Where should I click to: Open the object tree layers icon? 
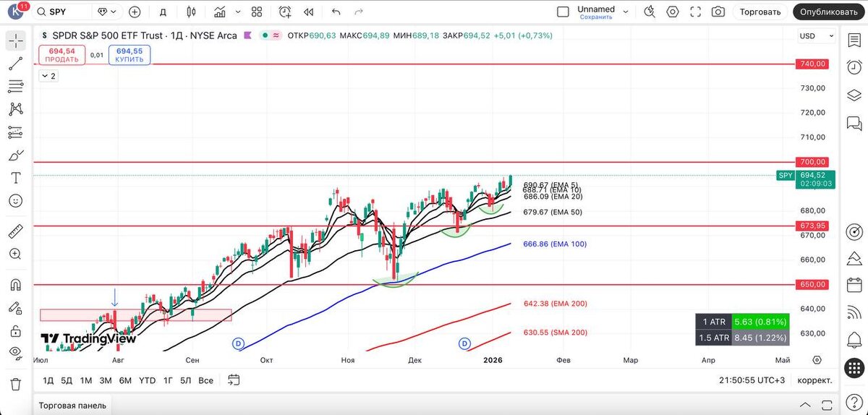pyautogui.click(x=854, y=95)
